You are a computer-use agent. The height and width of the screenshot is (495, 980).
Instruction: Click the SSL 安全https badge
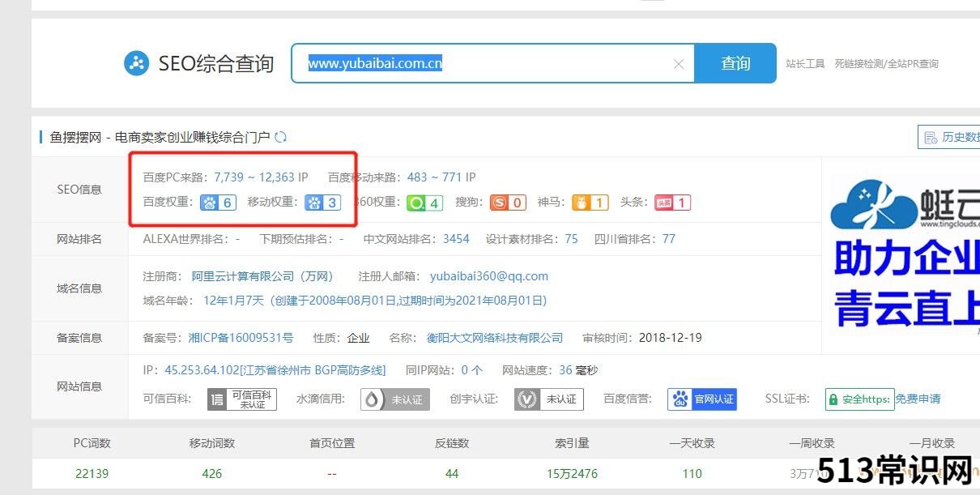click(x=859, y=399)
